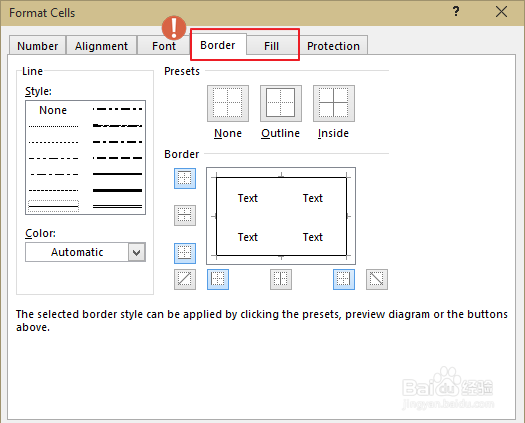
Task: Toggle the bottom border button
Action: coord(185,253)
